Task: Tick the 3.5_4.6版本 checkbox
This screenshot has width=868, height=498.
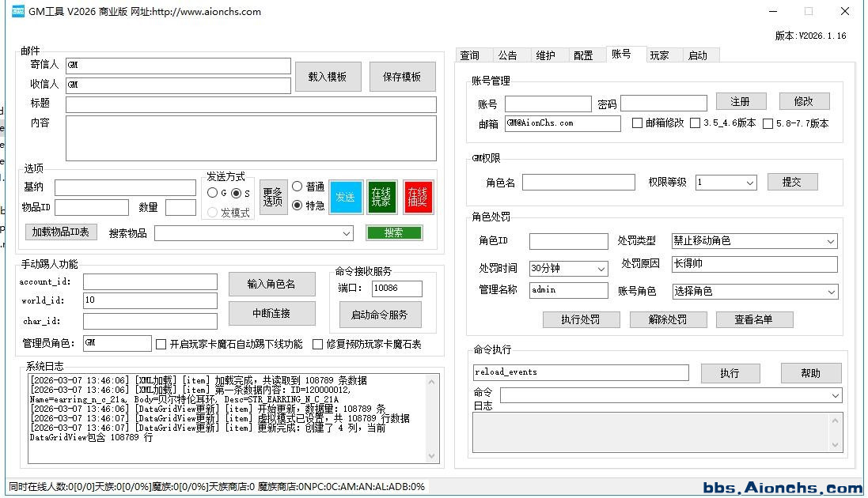Action: click(696, 123)
